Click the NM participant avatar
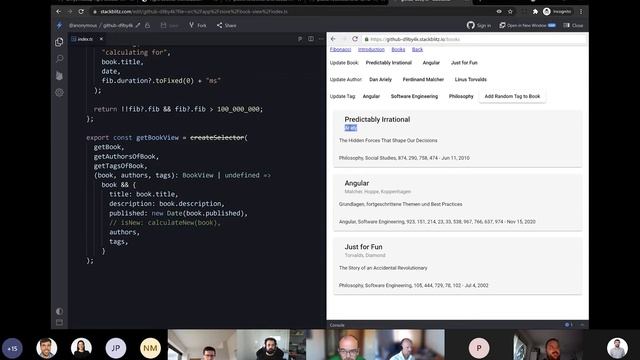Viewport: 640px width, 360px height. (150, 348)
